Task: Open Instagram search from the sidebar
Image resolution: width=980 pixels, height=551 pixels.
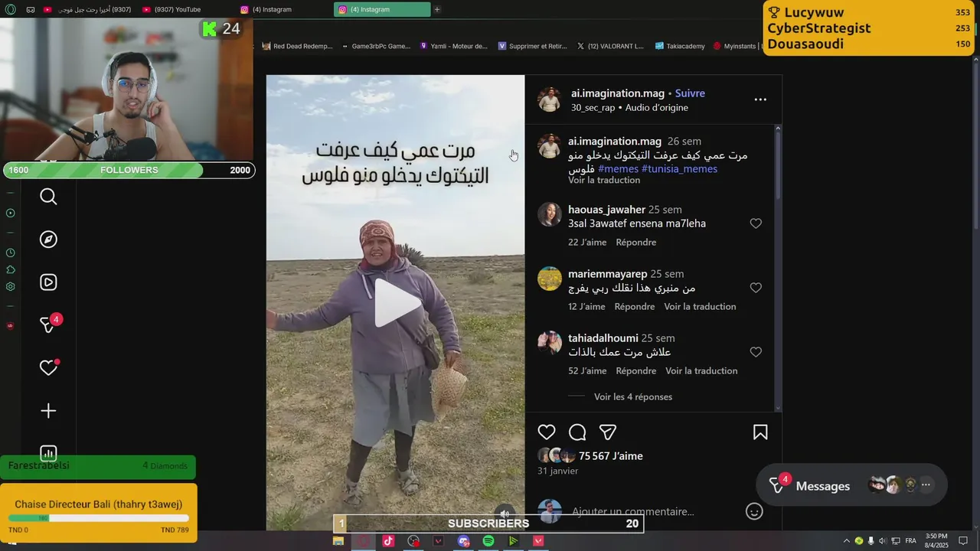Action: click(48, 197)
